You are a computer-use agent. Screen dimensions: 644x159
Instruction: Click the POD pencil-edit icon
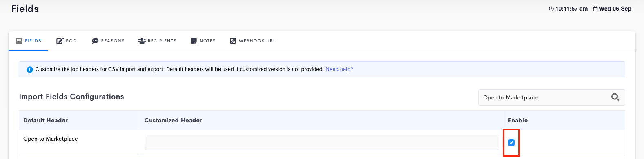pyautogui.click(x=60, y=41)
